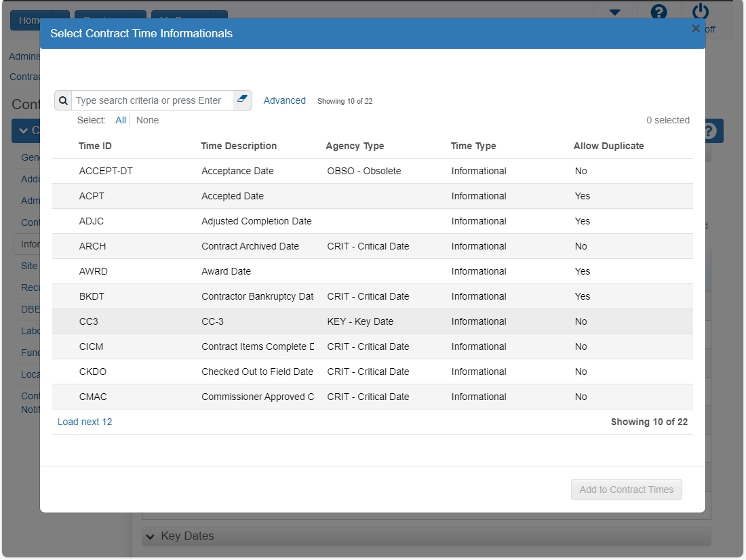Select the CC3 row

pyautogui.click(x=372, y=321)
